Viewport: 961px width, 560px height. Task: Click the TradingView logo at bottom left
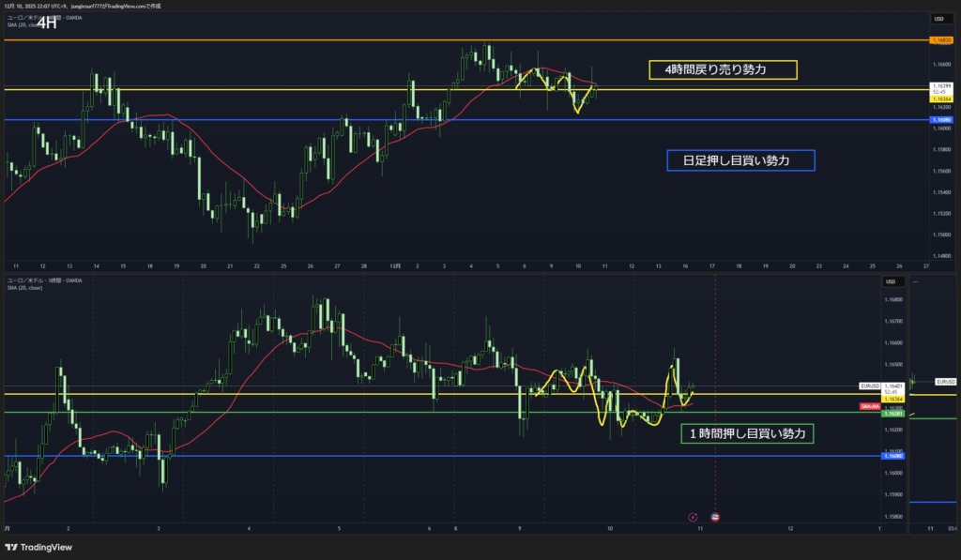coord(39,547)
